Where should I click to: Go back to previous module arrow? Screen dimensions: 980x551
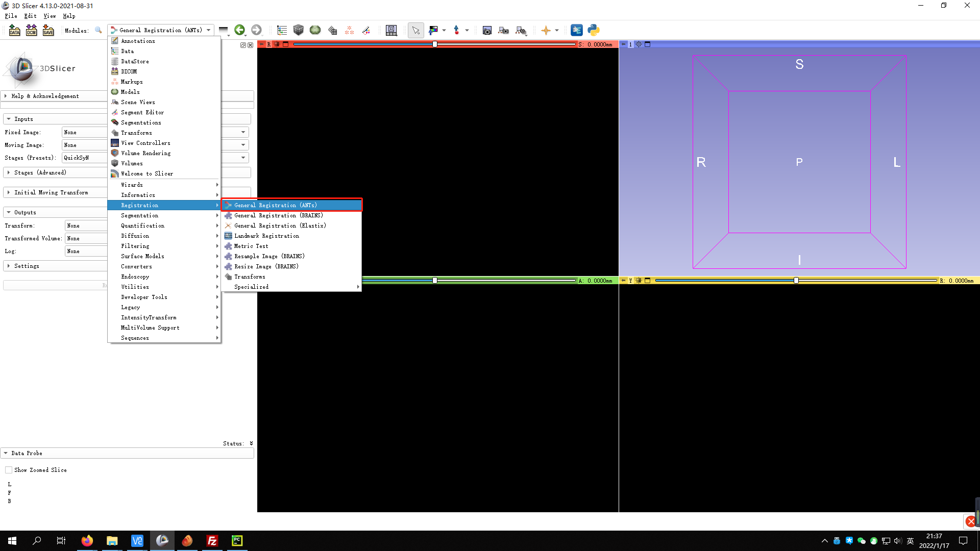point(239,30)
